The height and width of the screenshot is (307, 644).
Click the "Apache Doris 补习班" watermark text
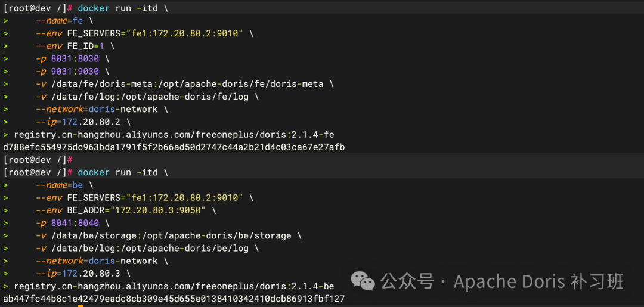coord(538,281)
